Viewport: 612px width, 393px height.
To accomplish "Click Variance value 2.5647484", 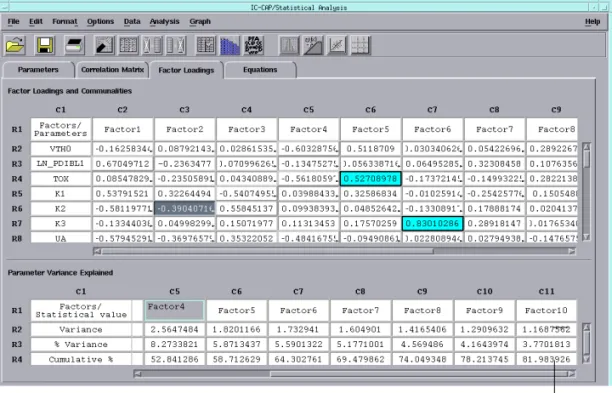I will tap(174, 329).
